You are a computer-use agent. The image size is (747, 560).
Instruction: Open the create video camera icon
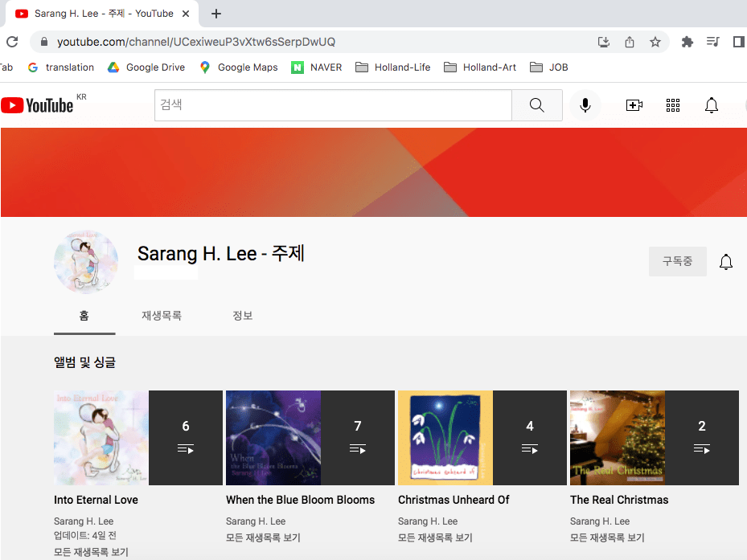point(634,105)
